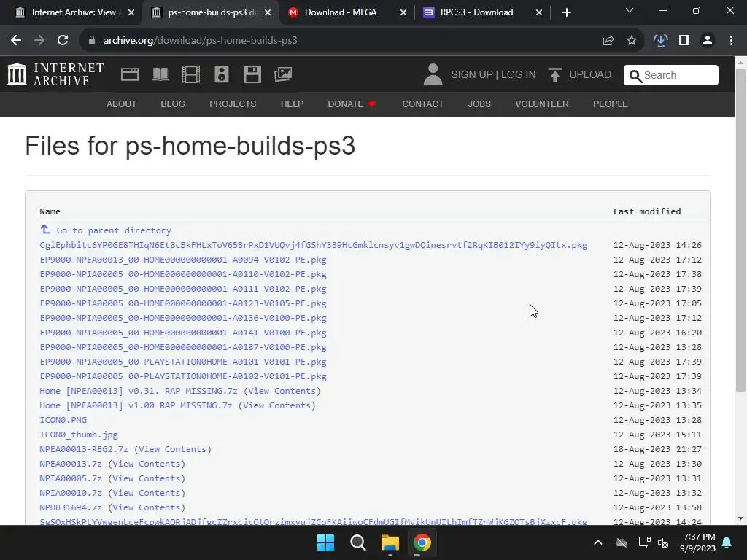Image resolution: width=747 pixels, height=560 pixels.
Task: Open the Texts book icon
Action: tap(160, 74)
